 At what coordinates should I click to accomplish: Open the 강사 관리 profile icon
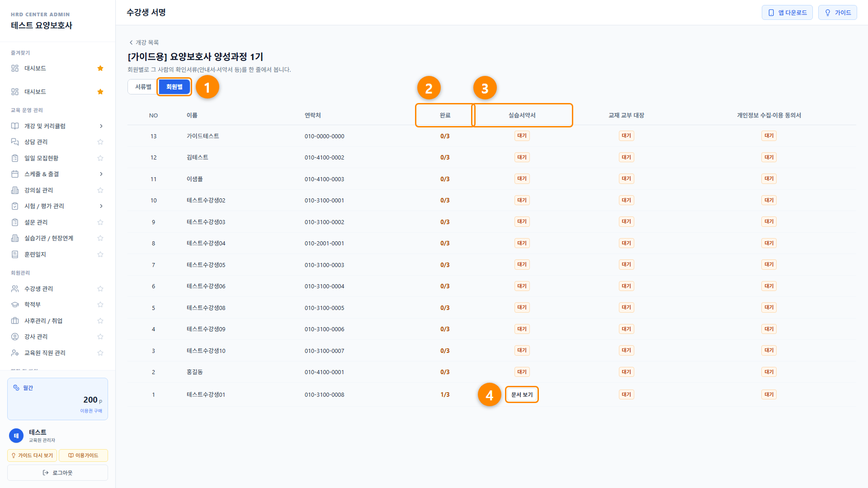click(15, 337)
